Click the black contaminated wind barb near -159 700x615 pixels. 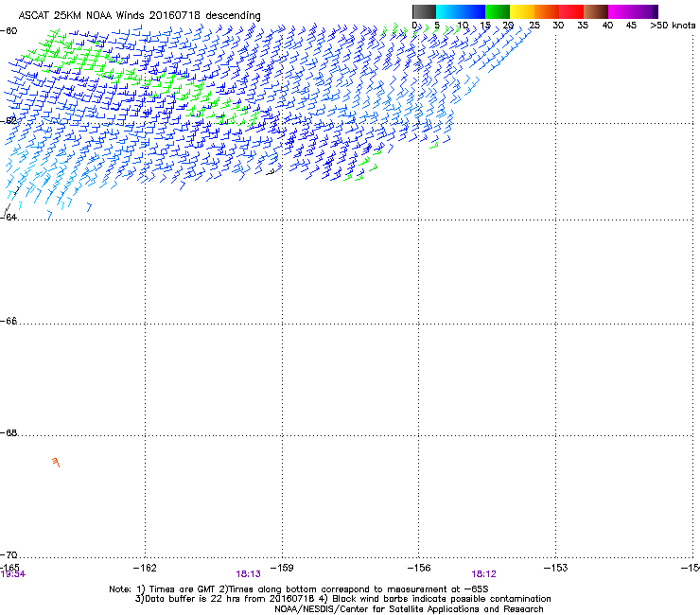[271, 172]
